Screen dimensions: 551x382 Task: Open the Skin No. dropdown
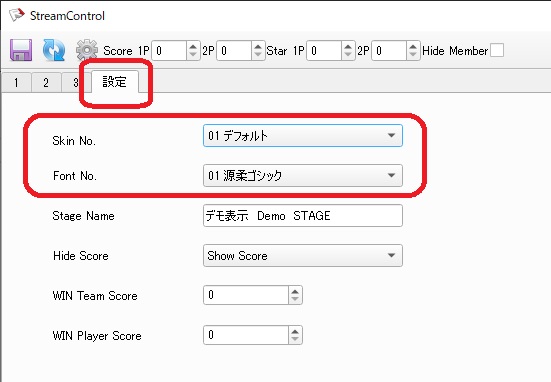point(303,136)
